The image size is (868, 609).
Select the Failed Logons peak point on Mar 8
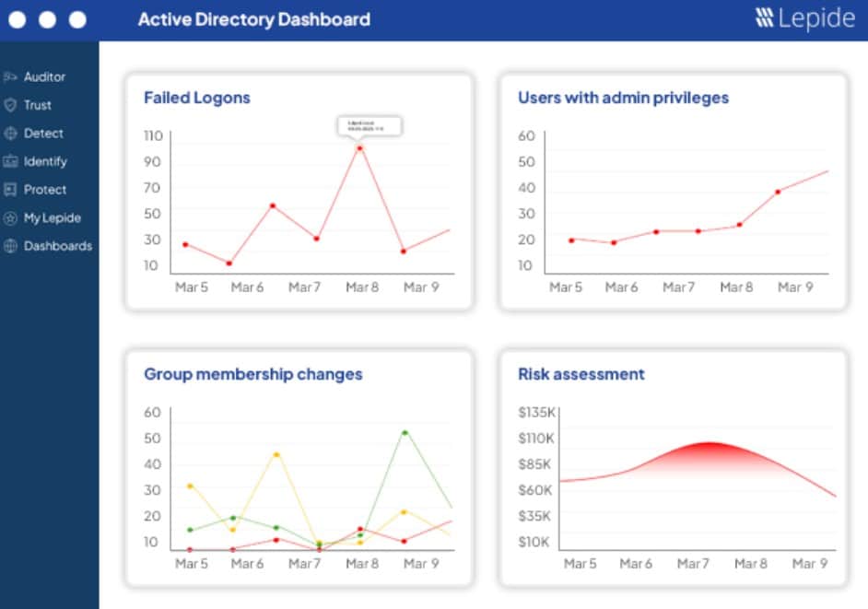tap(359, 147)
